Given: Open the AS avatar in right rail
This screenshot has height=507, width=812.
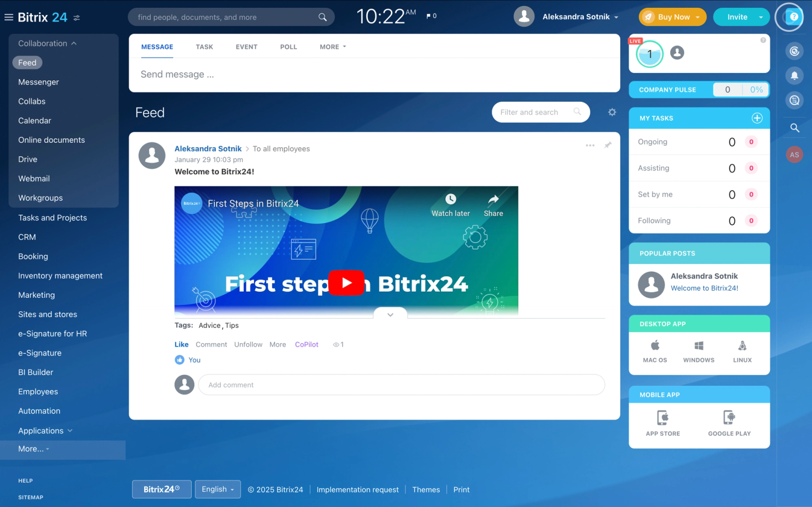Looking at the screenshot, I should pos(794,154).
